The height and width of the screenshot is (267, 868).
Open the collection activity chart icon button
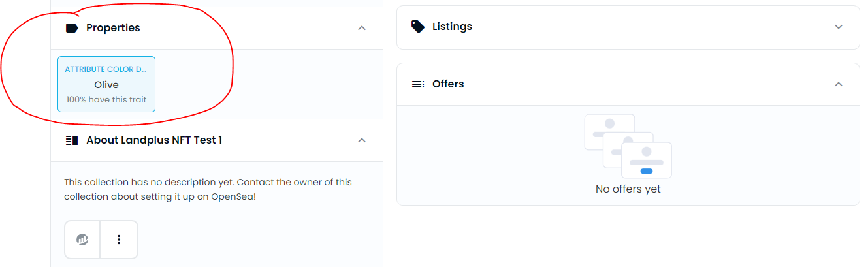(82, 240)
